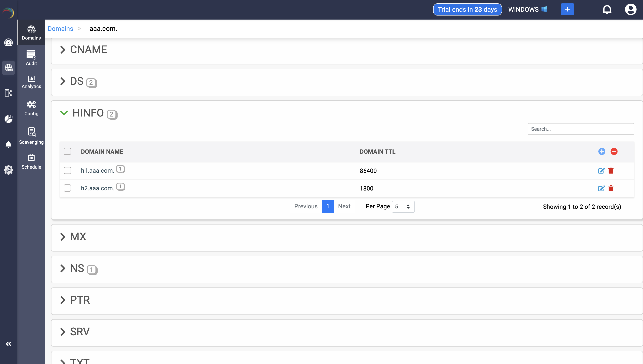
Task: Click the Domains breadcrumb link
Action: pos(60,28)
